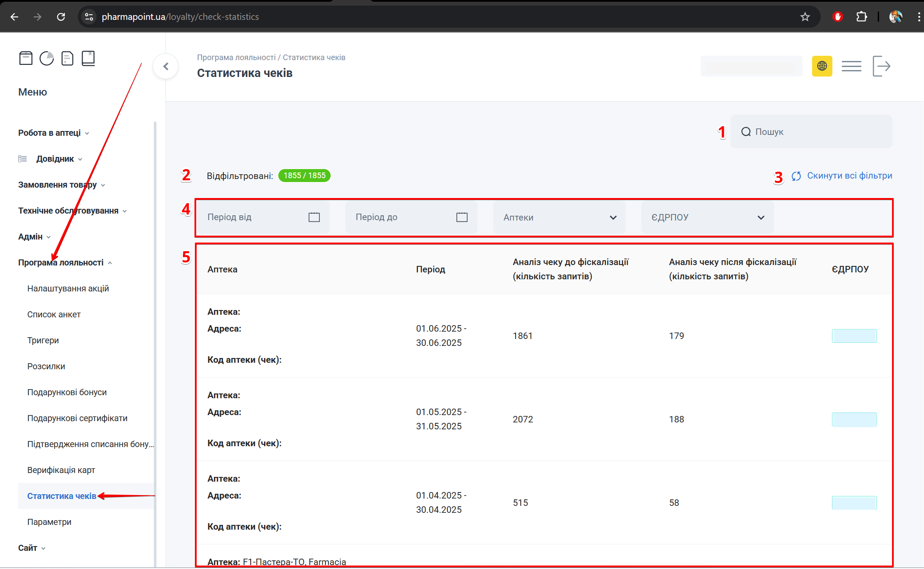Collapse sidebar with the chevron-left button

[166, 66]
